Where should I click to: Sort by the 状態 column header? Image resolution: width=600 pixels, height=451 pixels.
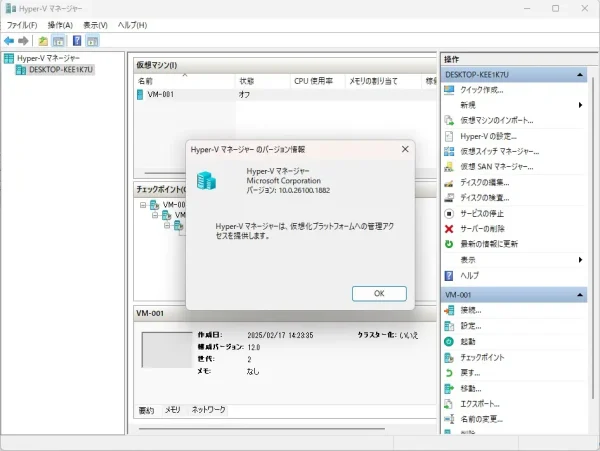262,81
